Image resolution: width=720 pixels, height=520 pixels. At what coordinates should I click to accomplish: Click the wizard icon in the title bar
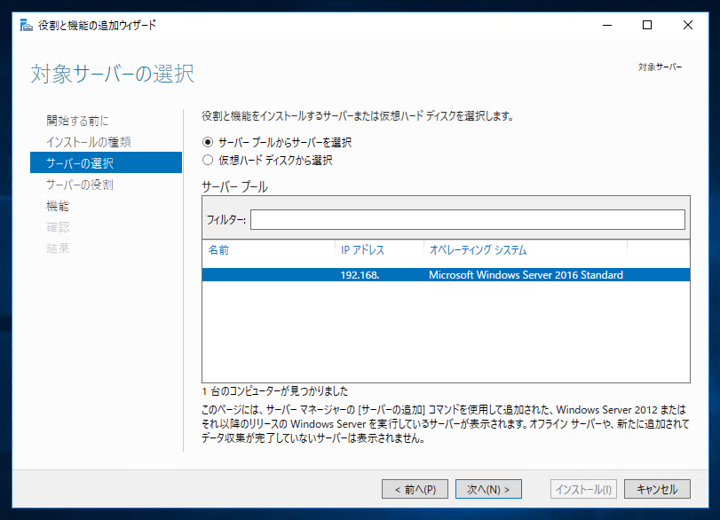(x=26, y=25)
